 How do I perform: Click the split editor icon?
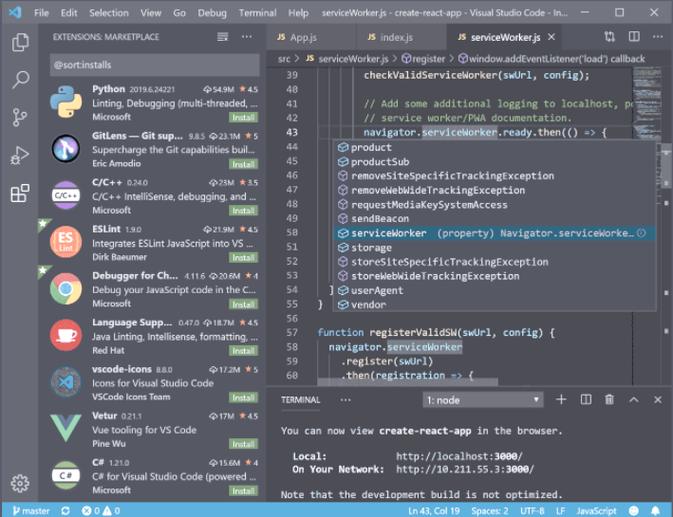633,37
